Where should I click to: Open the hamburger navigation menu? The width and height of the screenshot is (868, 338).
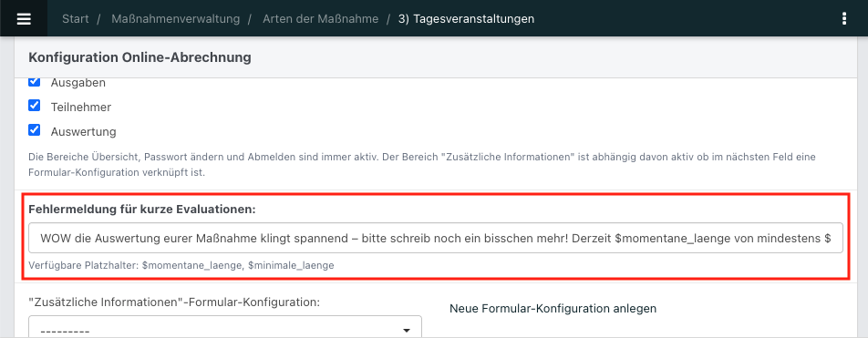tap(24, 19)
